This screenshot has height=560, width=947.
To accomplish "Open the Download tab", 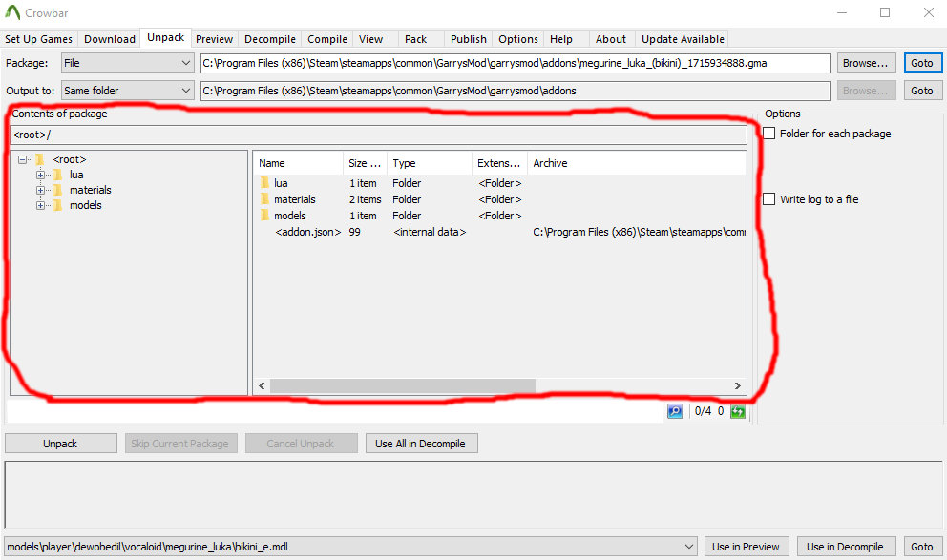I will click(x=110, y=39).
